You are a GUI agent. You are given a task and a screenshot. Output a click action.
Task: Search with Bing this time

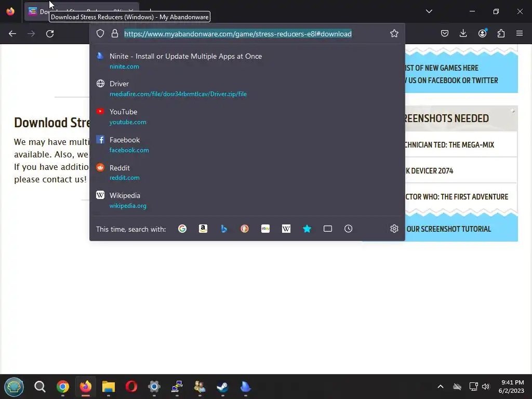pyautogui.click(x=224, y=229)
